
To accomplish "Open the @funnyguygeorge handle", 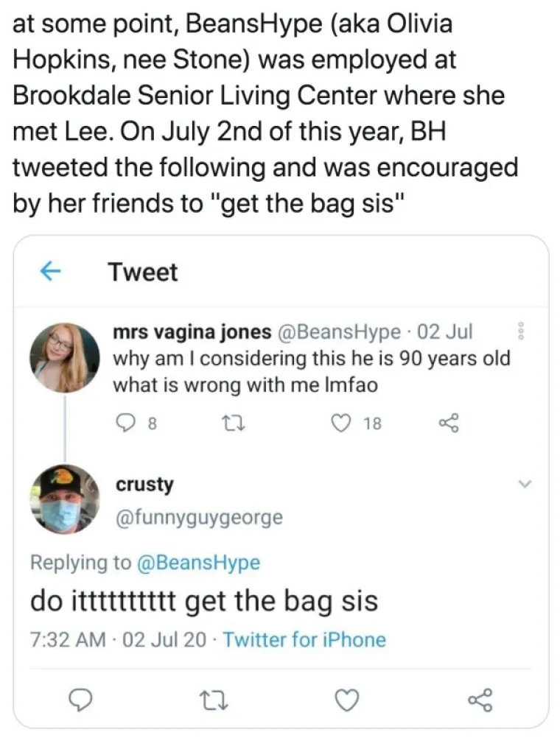I will [x=198, y=517].
